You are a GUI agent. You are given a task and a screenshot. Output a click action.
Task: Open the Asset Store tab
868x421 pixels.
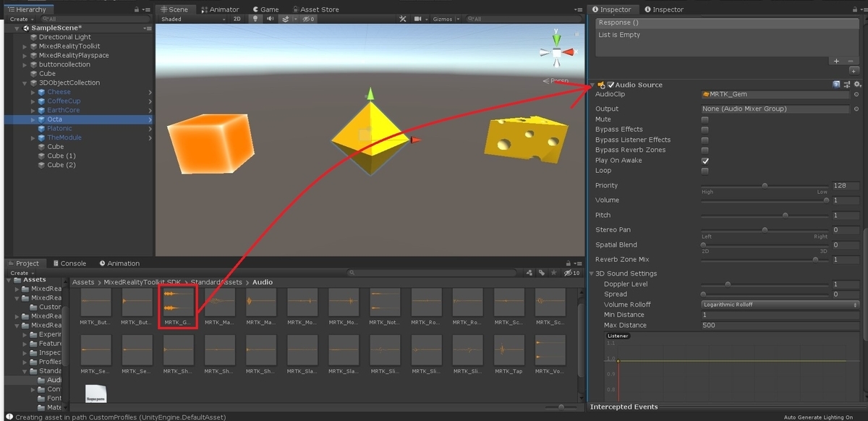click(315, 9)
